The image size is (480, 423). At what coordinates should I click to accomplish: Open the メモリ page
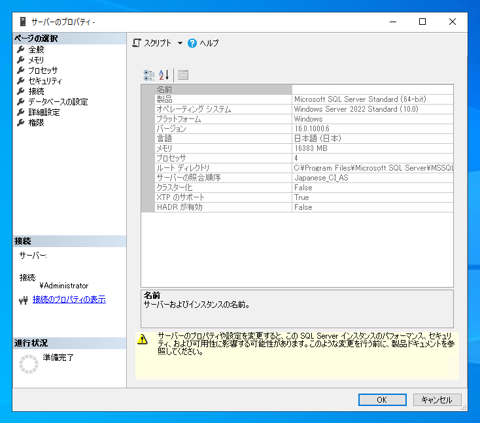click(36, 60)
